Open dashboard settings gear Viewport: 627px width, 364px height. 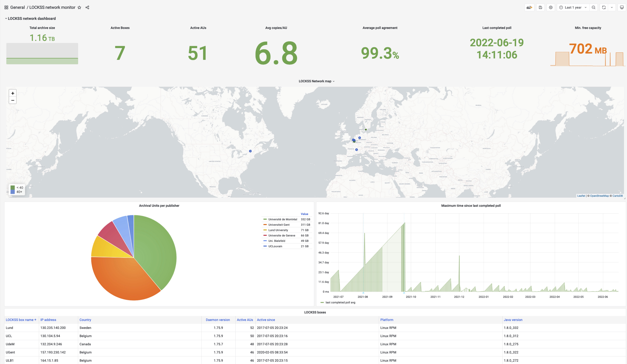(551, 7)
